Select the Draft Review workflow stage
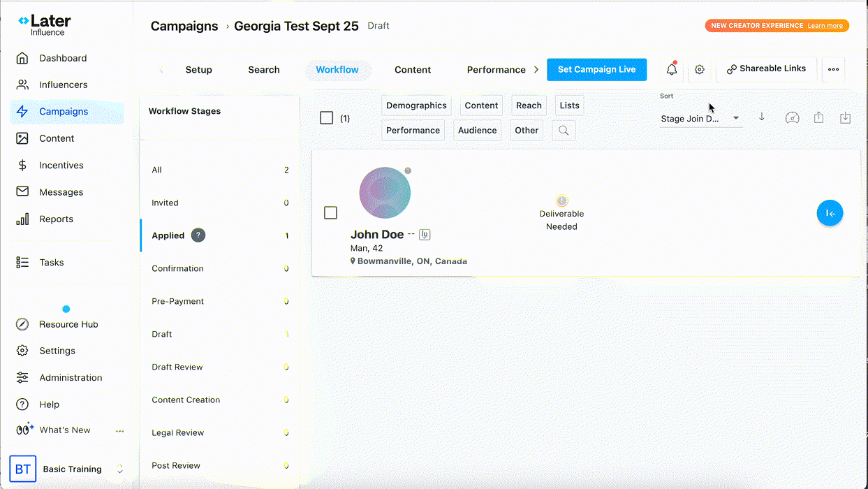Image resolution: width=868 pixels, height=489 pixels. click(177, 367)
